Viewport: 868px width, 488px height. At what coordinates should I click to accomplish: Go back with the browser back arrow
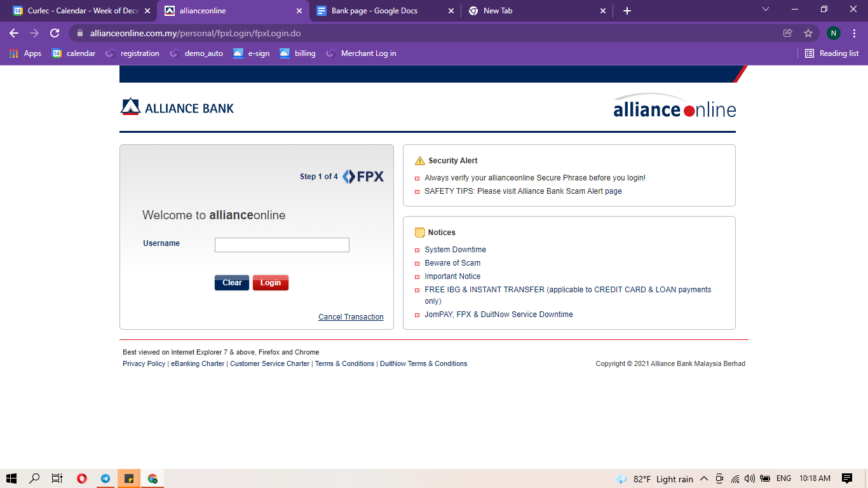click(14, 33)
